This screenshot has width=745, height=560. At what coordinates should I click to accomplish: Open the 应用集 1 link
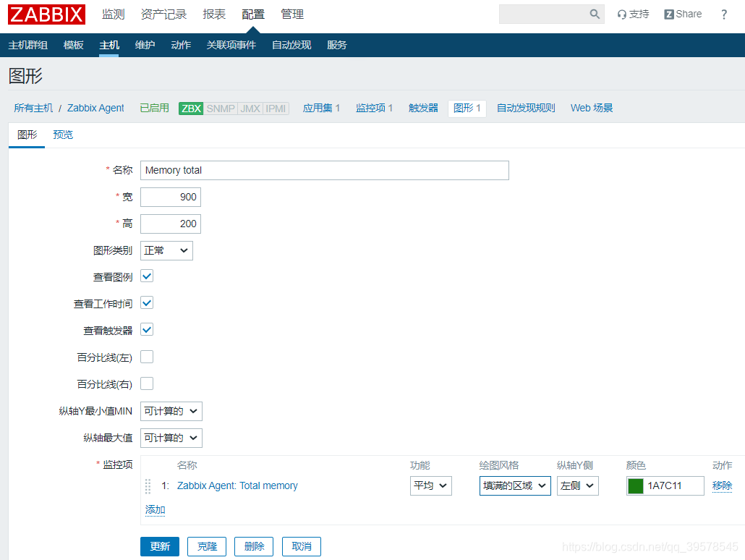point(321,109)
